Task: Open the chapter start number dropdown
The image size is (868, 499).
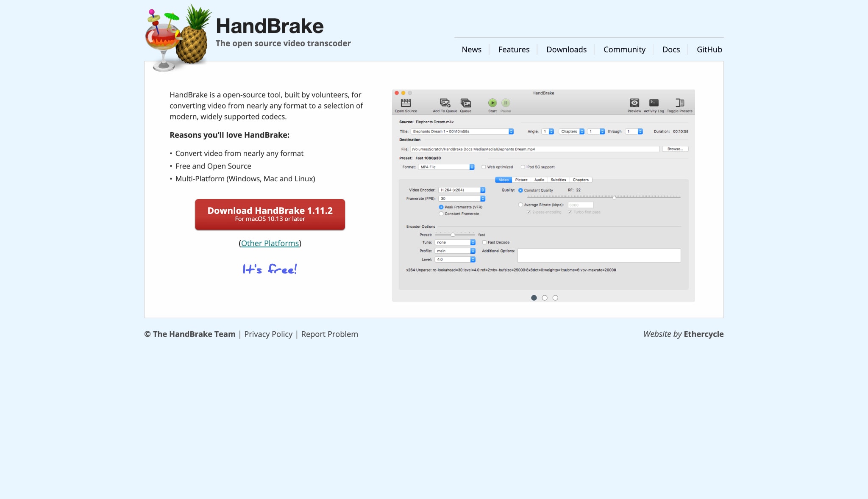Action: [x=596, y=131]
